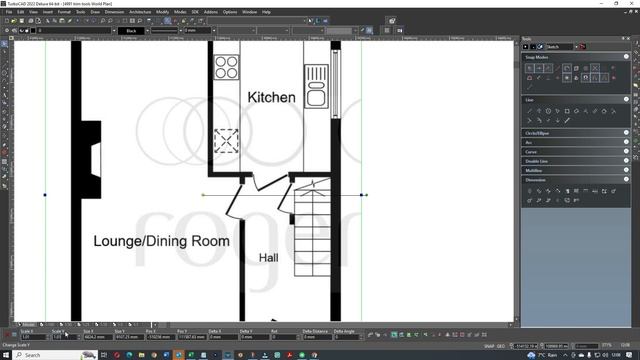The height and width of the screenshot is (360, 640).
Task: Click the small black swatch beside layer field
Action: [33, 31]
